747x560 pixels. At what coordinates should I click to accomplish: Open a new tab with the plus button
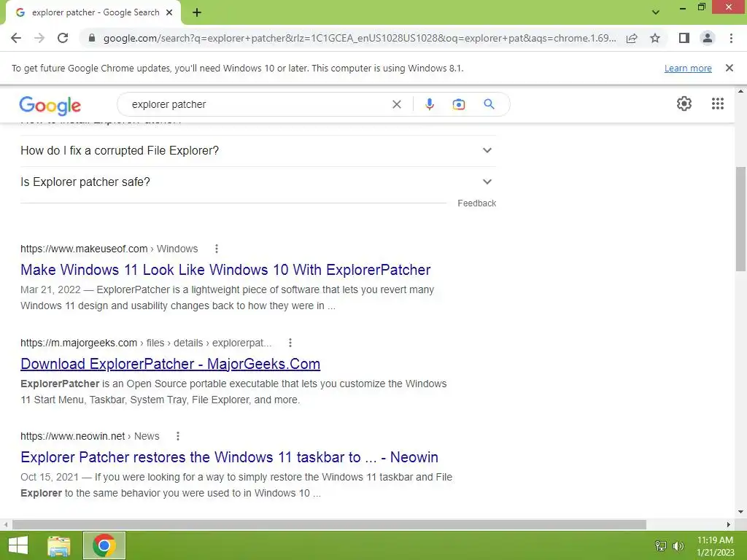pyautogui.click(x=197, y=12)
